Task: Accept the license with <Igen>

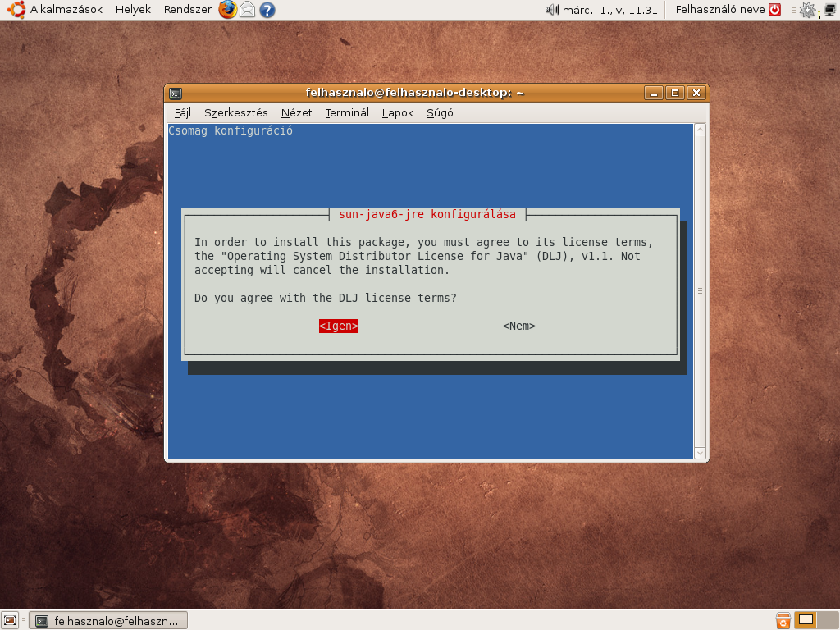Action: [339, 326]
